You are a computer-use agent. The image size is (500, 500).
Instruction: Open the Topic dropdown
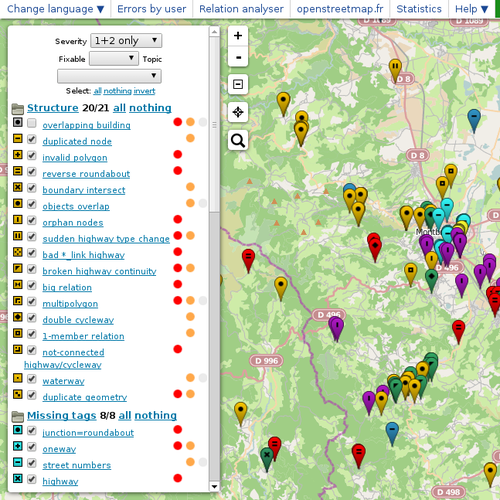[109, 76]
